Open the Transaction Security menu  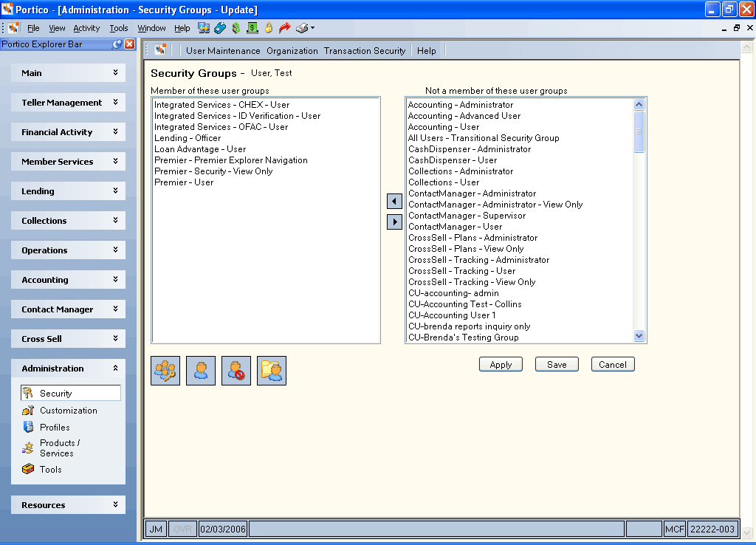point(365,51)
